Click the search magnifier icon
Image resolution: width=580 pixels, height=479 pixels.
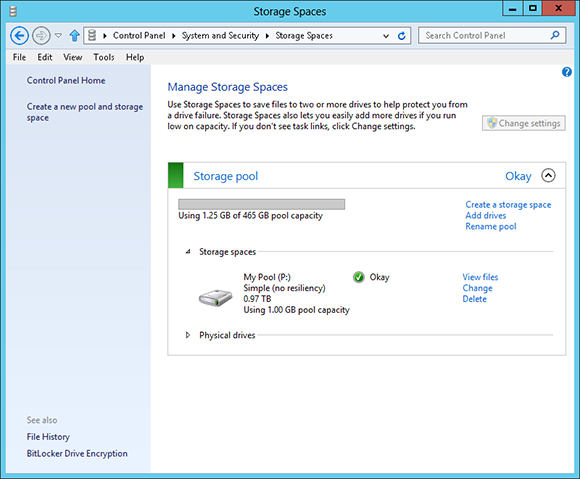tap(555, 36)
